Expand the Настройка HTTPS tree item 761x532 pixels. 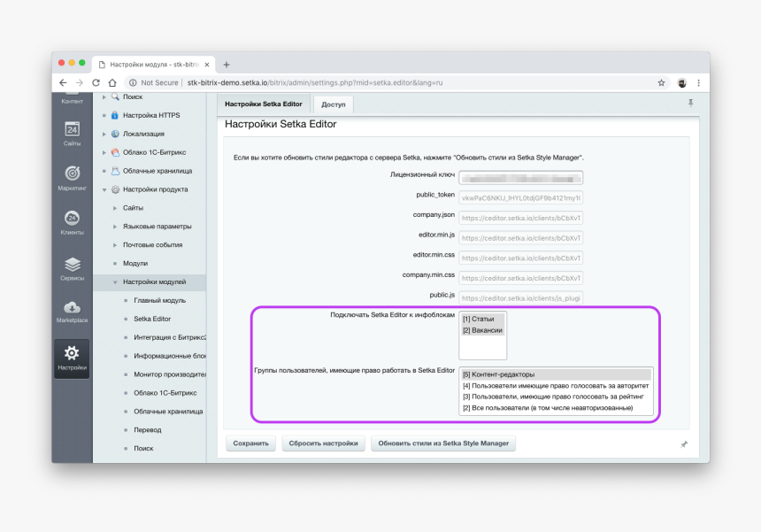[104, 115]
